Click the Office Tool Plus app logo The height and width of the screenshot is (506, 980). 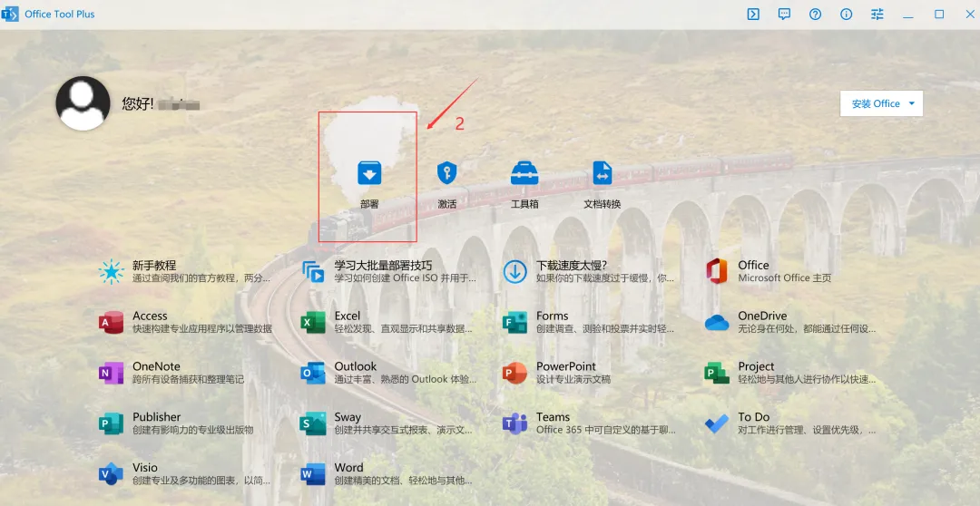pos(9,14)
